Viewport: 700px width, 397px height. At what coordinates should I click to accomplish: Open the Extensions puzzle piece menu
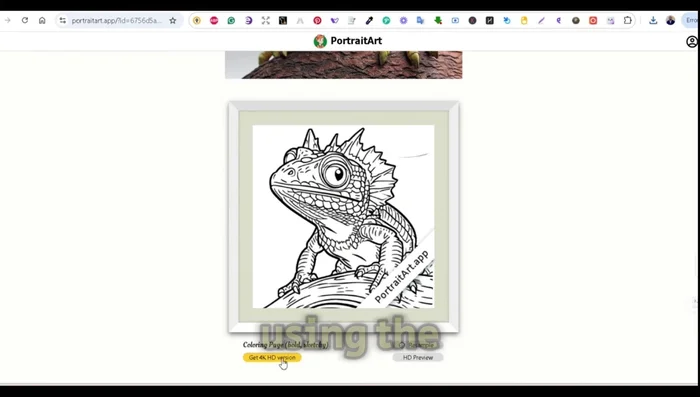tap(628, 21)
